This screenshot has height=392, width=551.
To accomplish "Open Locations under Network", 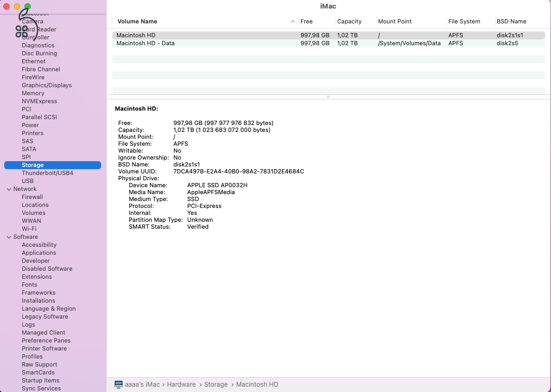I will [x=35, y=205].
